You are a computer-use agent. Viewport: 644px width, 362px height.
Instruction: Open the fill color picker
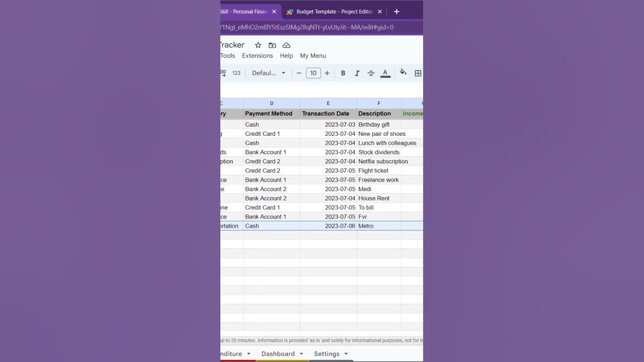[x=403, y=73]
